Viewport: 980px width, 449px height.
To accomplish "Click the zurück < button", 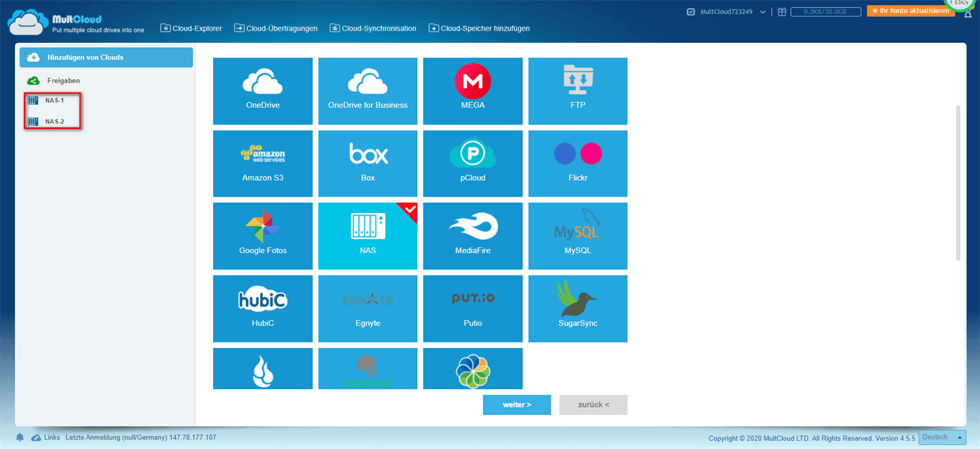I will click(x=593, y=405).
